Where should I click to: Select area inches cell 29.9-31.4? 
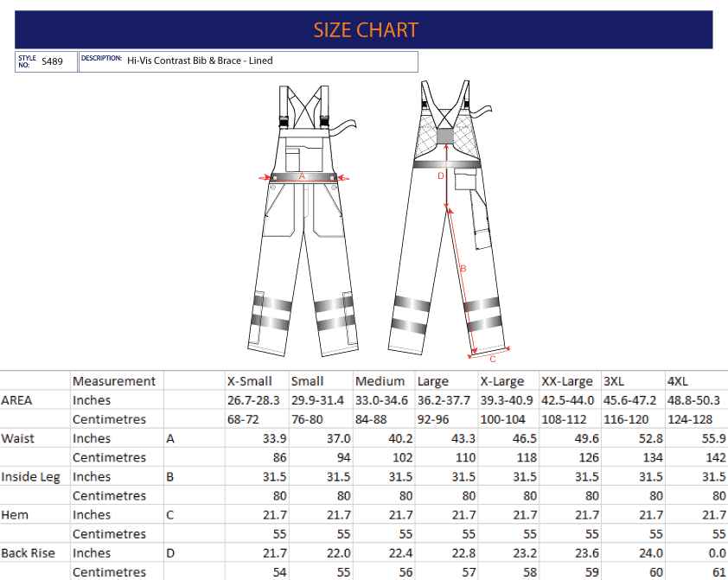tap(321, 400)
